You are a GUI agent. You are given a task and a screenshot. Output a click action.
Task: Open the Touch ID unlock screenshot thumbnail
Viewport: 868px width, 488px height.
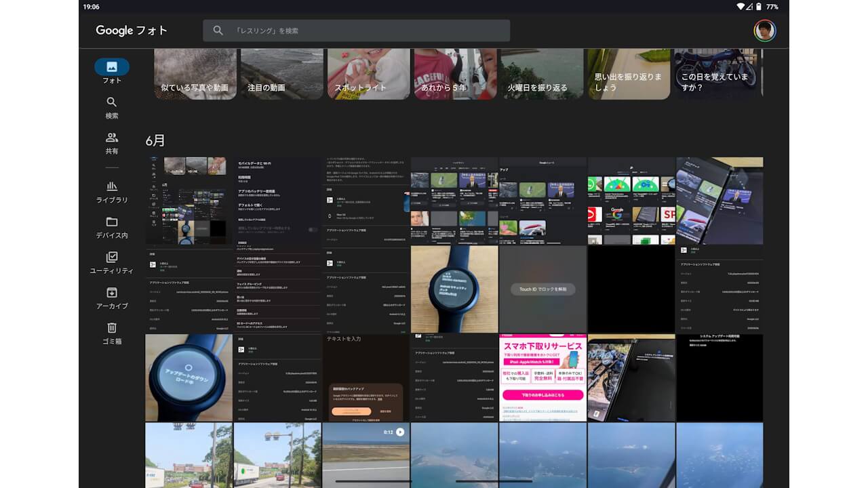(542, 289)
